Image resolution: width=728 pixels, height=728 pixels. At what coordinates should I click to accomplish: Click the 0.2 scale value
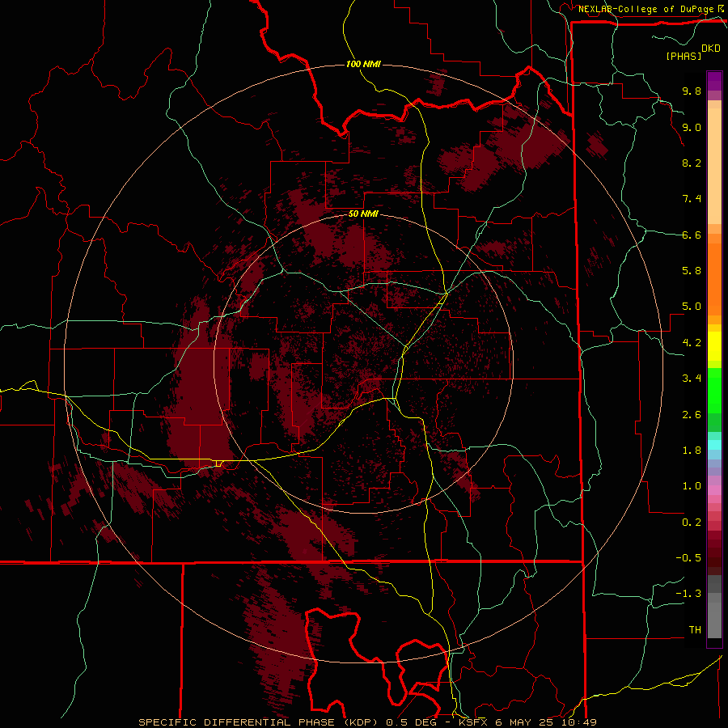pos(692,523)
